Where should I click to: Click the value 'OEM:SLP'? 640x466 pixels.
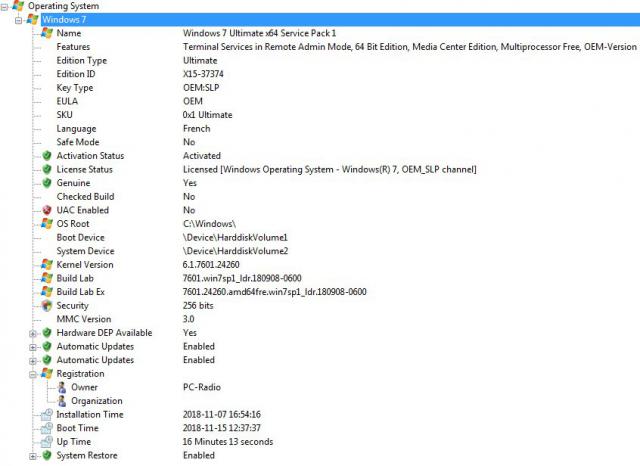pos(201,88)
